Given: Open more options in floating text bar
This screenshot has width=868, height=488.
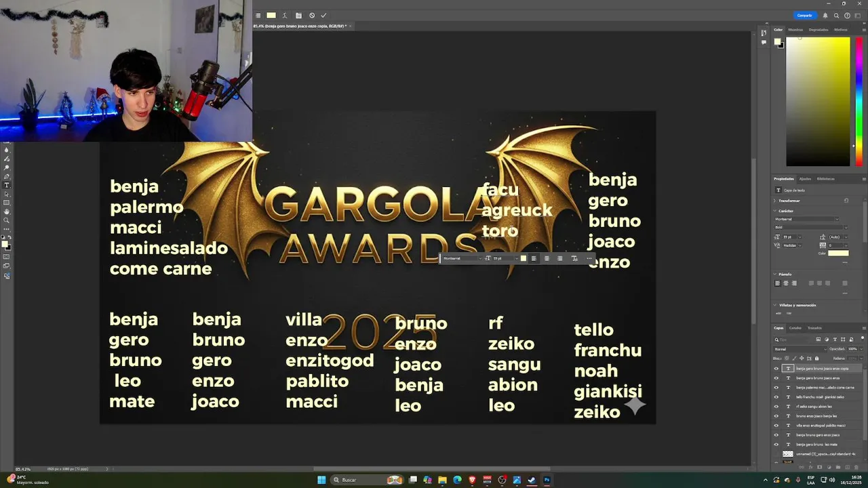Looking at the screenshot, I should click(x=589, y=258).
